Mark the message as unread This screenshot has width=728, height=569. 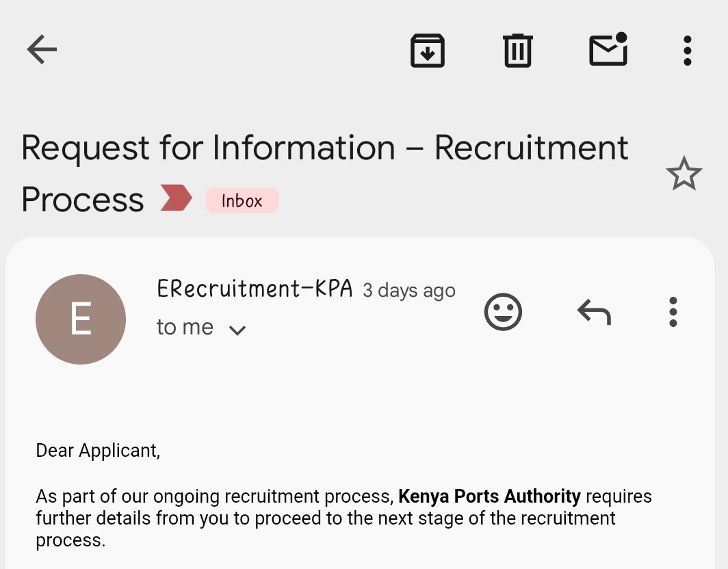click(x=608, y=50)
